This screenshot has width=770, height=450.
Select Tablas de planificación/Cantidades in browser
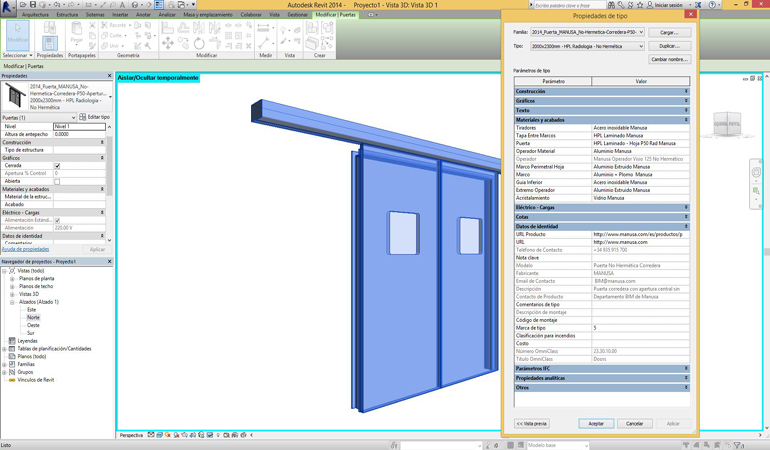tap(55, 349)
